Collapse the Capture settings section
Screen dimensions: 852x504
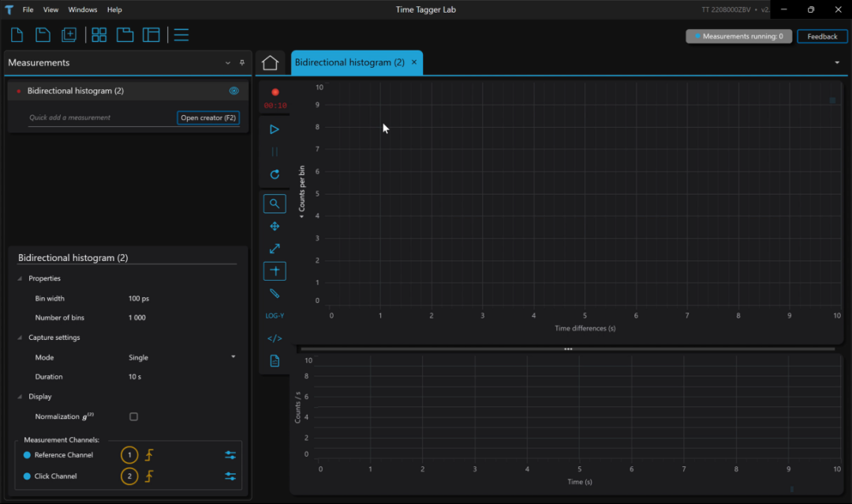[21, 338]
